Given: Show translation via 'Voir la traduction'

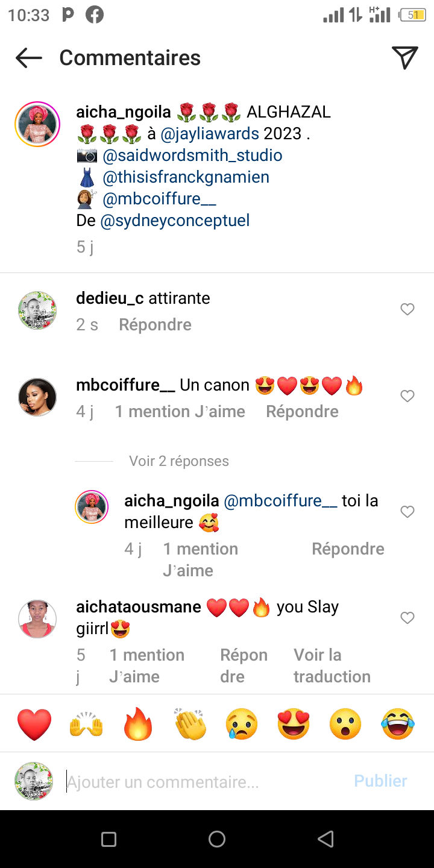Looking at the screenshot, I should (332, 665).
